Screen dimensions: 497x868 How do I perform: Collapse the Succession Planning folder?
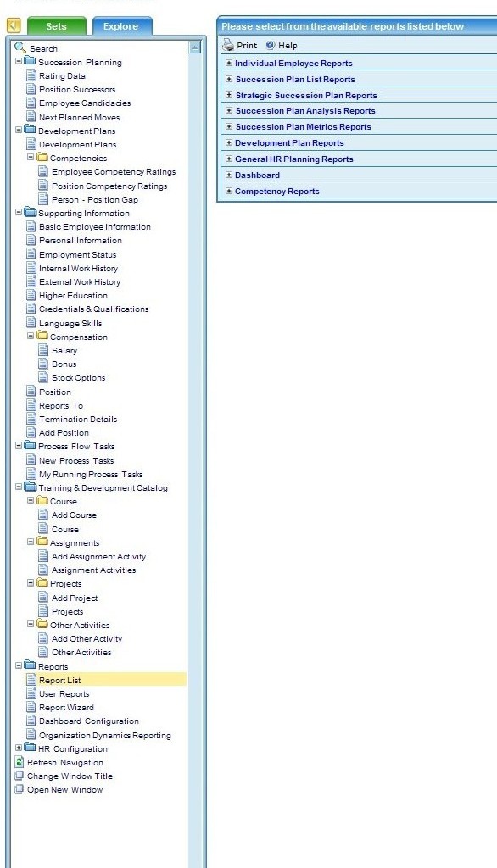19,61
